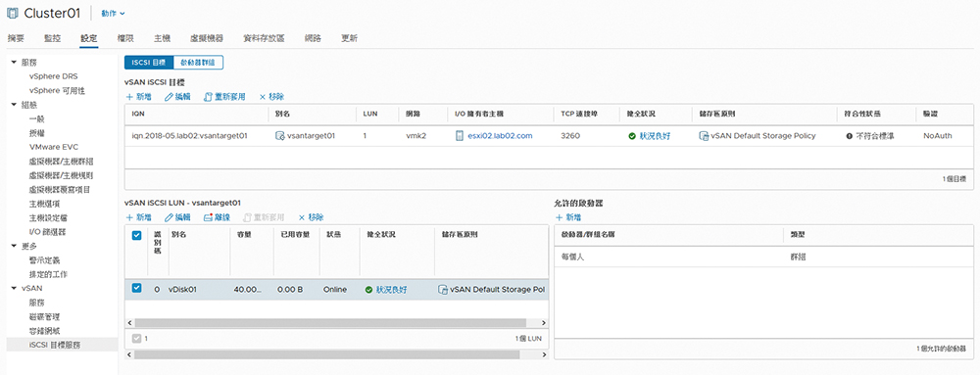980x375 pixels.
Task: Select 主機設定檔 in sidebar
Action: 48,217
